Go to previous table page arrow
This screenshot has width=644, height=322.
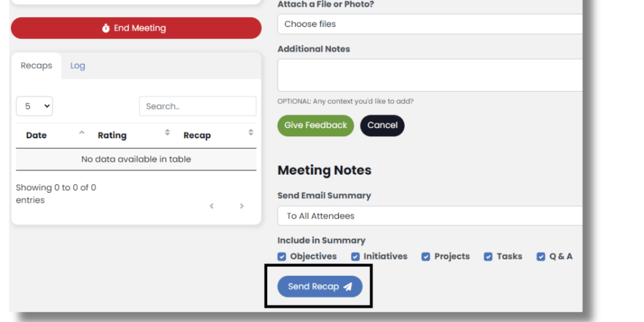pyautogui.click(x=212, y=206)
